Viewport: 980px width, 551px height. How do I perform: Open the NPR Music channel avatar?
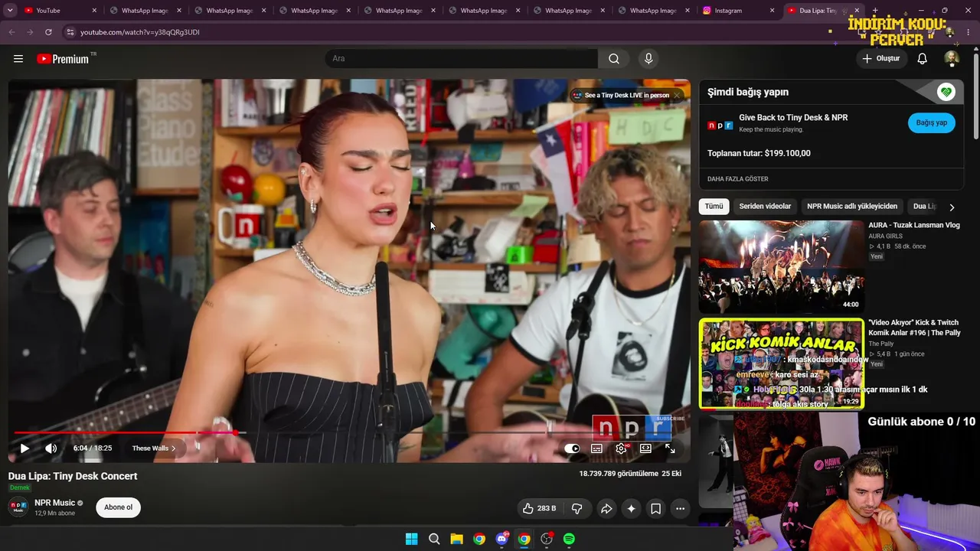pyautogui.click(x=18, y=507)
